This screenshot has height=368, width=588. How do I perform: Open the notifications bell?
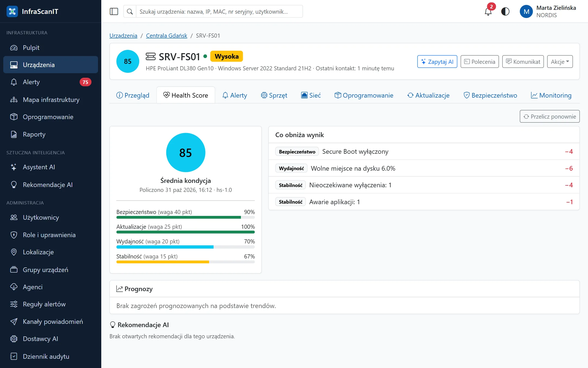point(488,11)
